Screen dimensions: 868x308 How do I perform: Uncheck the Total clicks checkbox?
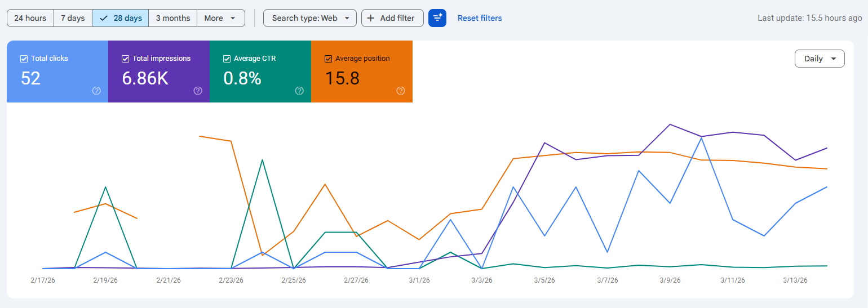tap(24, 59)
